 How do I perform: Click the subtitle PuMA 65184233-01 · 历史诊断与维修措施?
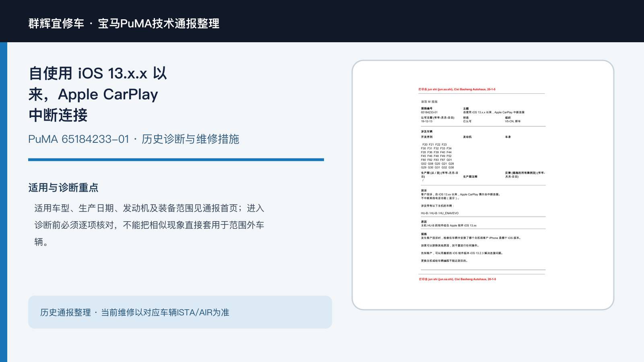tap(134, 139)
